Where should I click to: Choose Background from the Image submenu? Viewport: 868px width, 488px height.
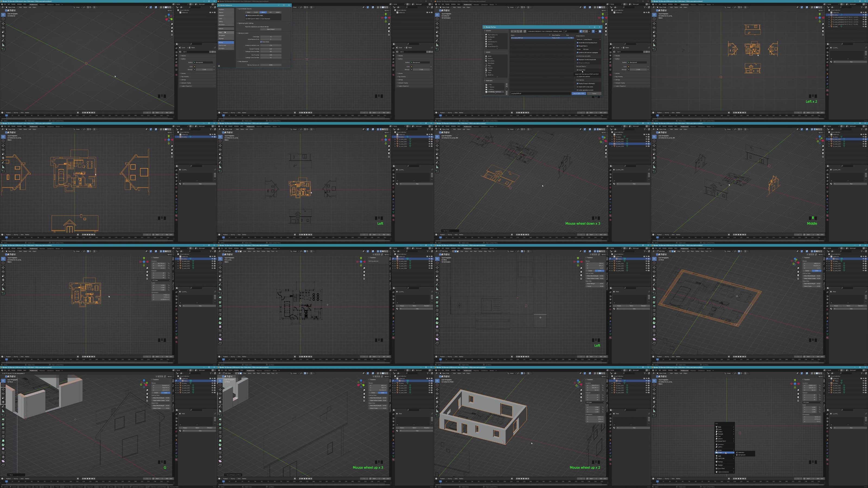(742, 455)
